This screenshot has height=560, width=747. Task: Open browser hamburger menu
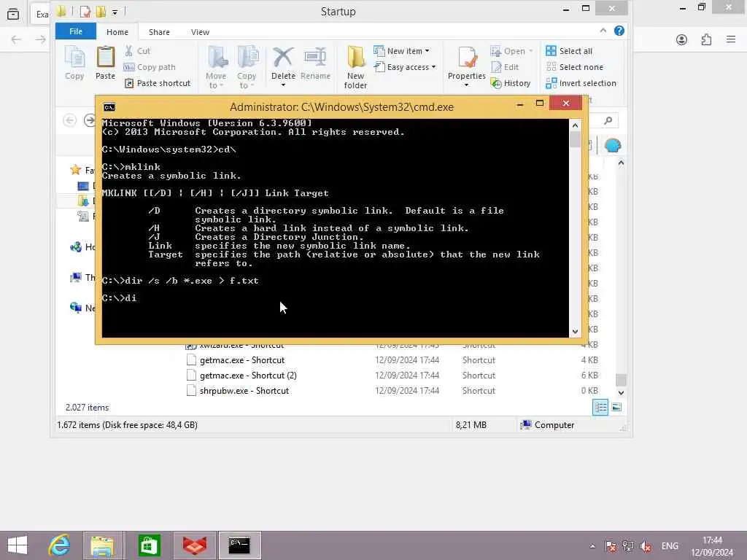coord(731,39)
